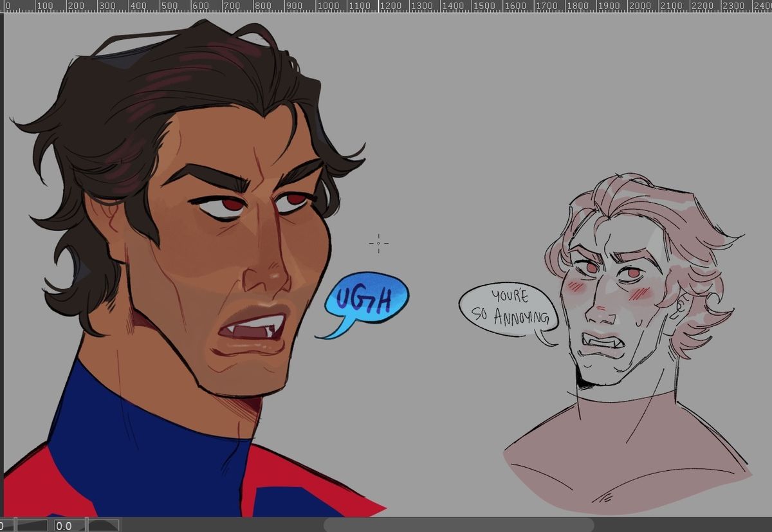Click the horizontal canvas scrollbar thumb
Viewport: 772px width, 532px height.
[x=458, y=525]
